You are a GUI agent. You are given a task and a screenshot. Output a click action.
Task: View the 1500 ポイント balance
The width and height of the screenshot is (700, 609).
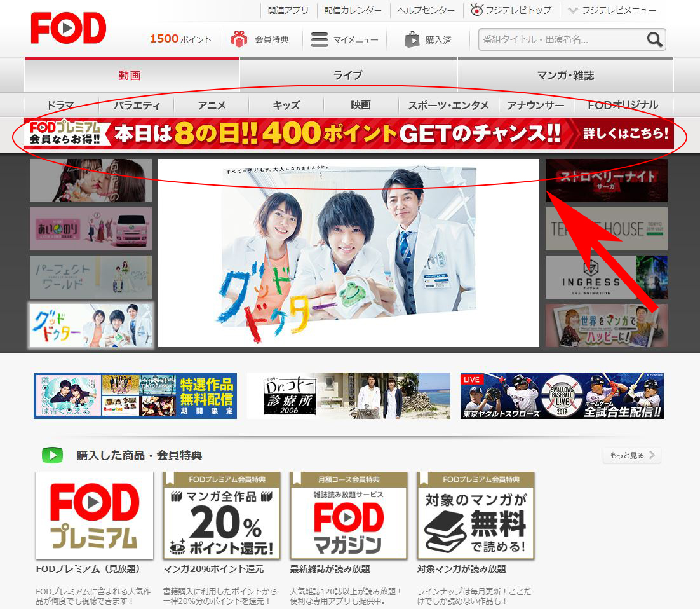pos(180,39)
